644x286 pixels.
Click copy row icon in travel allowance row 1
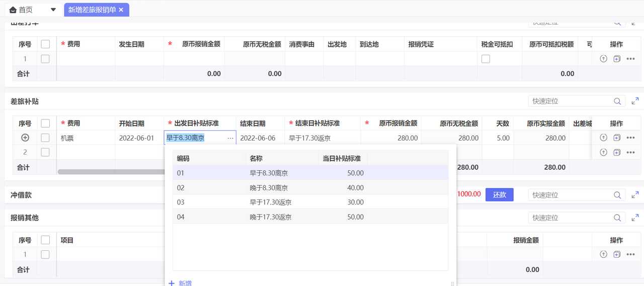617,137
